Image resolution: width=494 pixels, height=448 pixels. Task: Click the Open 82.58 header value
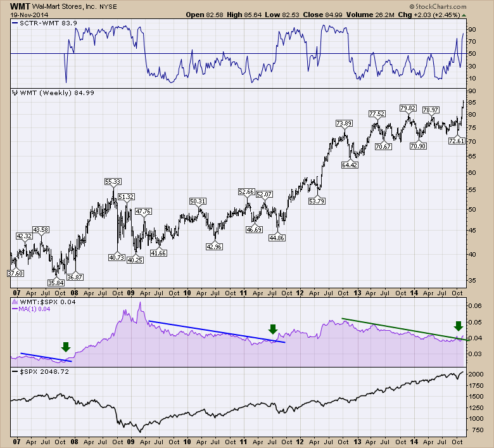click(x=205, y=15)
